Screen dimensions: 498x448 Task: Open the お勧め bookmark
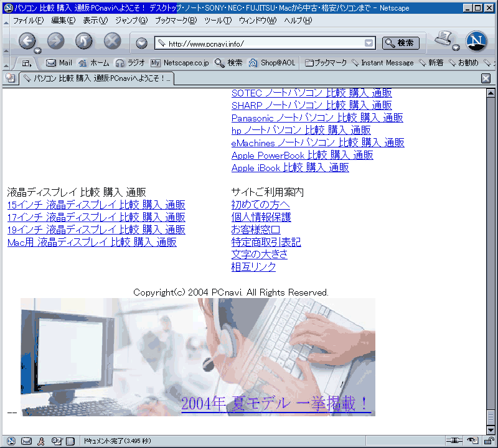point(463,63)
